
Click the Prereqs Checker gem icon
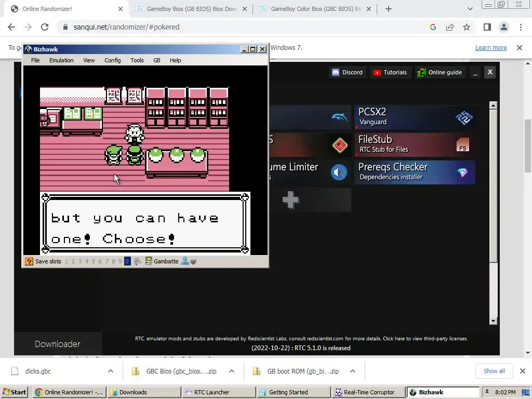pyautogui.click(x=462, y=172)
